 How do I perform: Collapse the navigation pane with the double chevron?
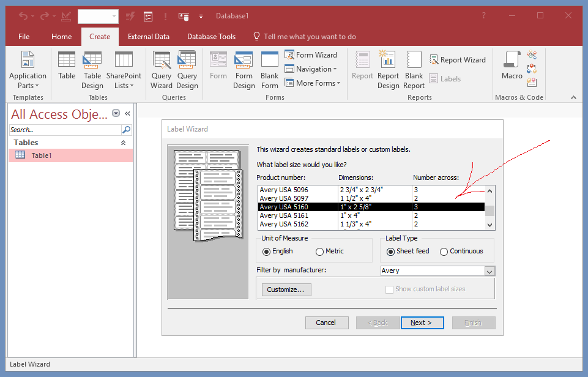click(127, 113)
